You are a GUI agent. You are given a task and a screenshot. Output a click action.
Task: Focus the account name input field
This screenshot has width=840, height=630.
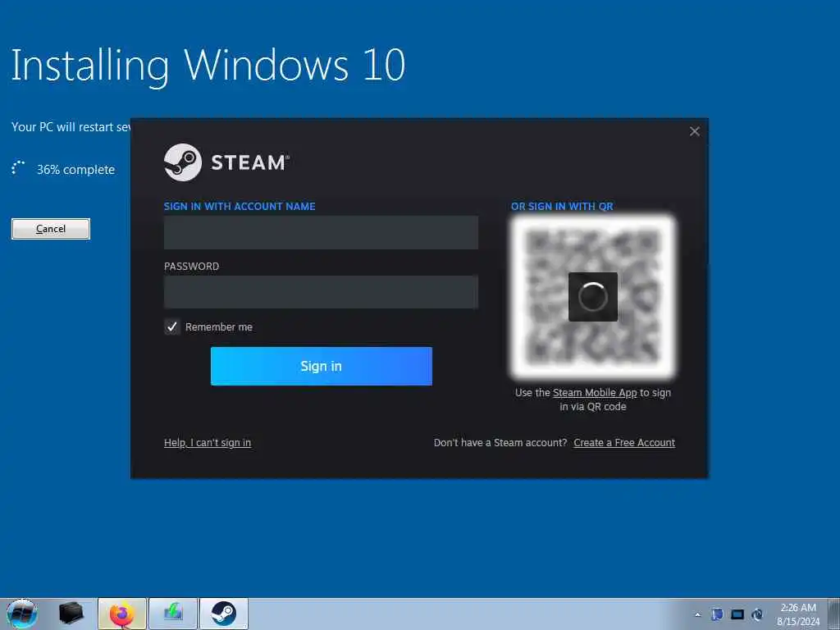coord(321,232)
